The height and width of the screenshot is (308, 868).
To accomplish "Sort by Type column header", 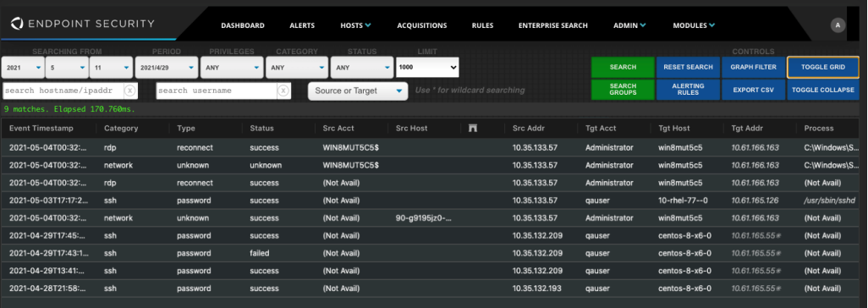I will [x=186, y=128].
